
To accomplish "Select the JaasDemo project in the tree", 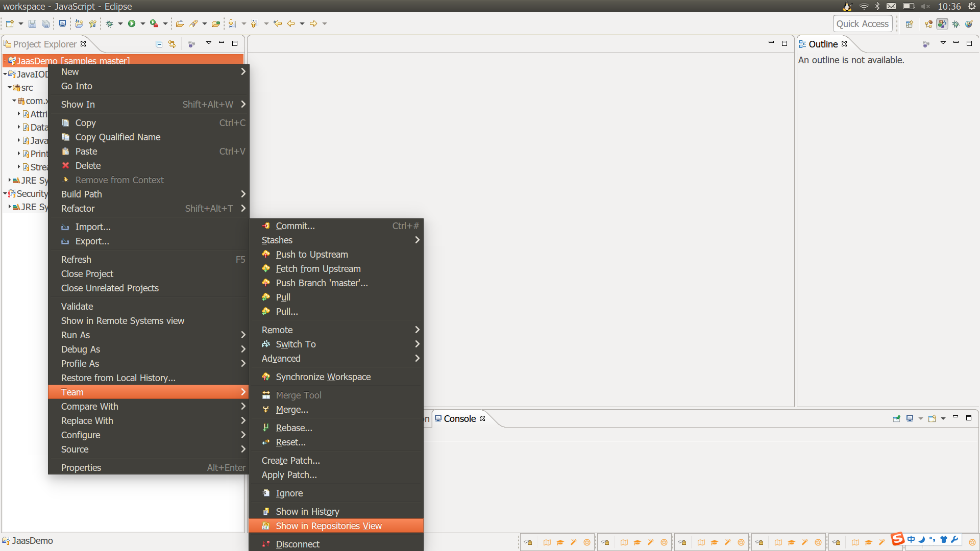I will click(123, 61).
